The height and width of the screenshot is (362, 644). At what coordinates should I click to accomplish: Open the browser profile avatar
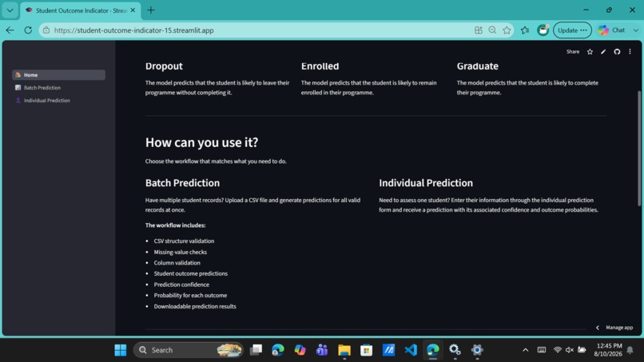pos(543,30)
